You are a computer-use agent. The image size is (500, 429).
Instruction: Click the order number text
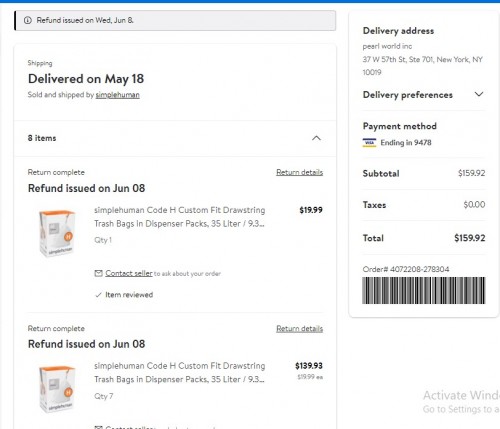coord(406,269)
